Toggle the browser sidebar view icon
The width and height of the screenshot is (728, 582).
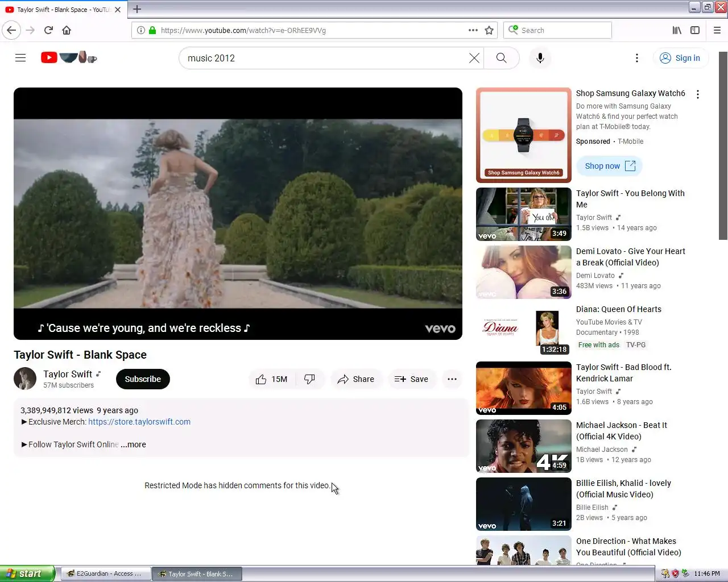tap(695, 30)
